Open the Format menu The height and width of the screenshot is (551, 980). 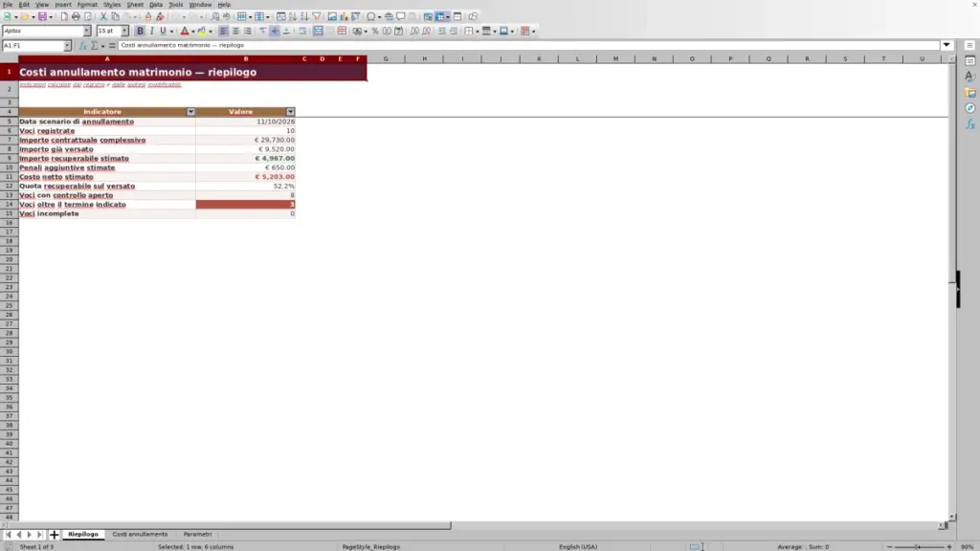(87, 5)
